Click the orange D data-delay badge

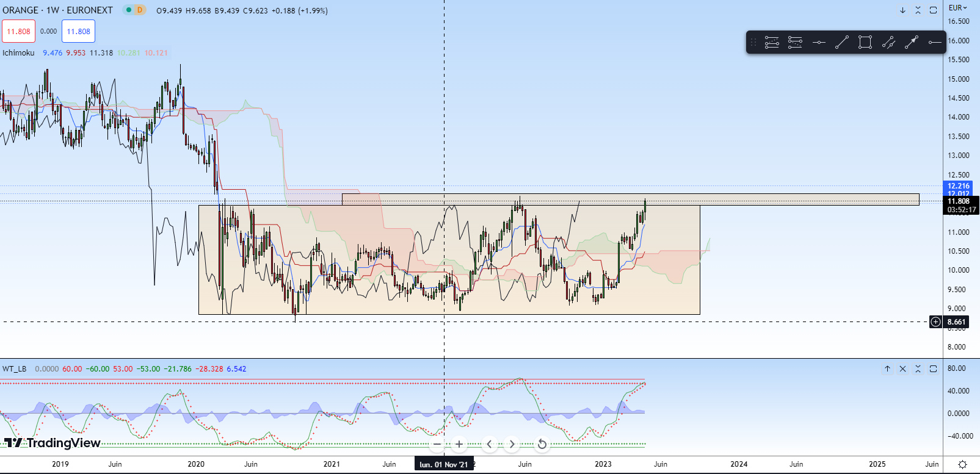tap(140, 10)
